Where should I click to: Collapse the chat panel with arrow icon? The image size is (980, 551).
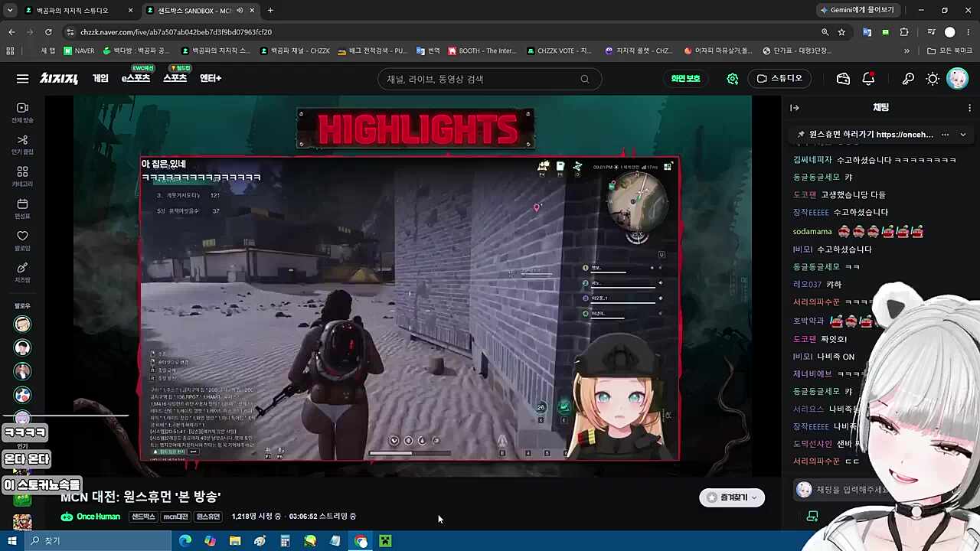click(x=795, y=108)
